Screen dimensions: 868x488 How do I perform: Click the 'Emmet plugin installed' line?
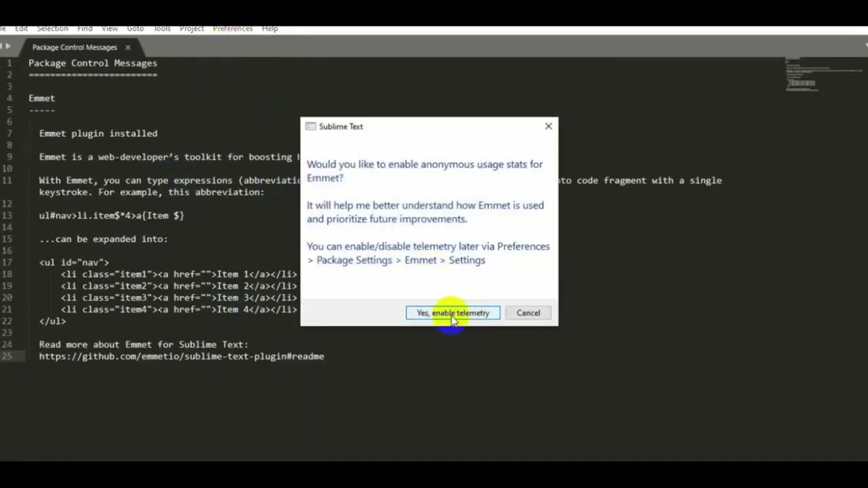(x=98, y=134)
